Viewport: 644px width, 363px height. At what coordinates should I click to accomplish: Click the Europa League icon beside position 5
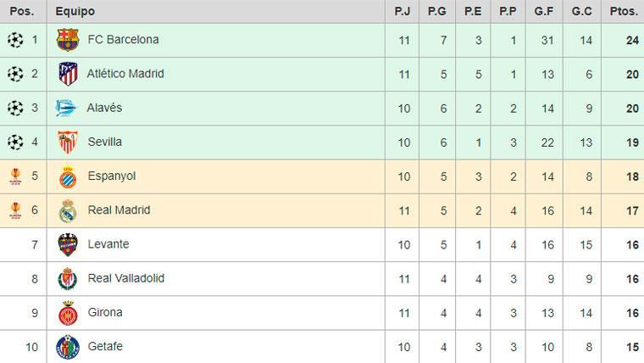point(14,176)
